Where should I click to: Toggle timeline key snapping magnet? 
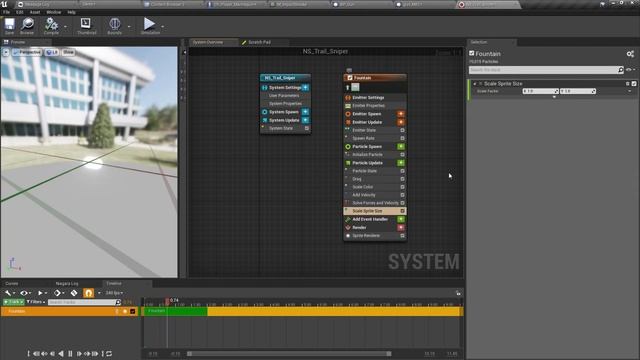(89, 293)
